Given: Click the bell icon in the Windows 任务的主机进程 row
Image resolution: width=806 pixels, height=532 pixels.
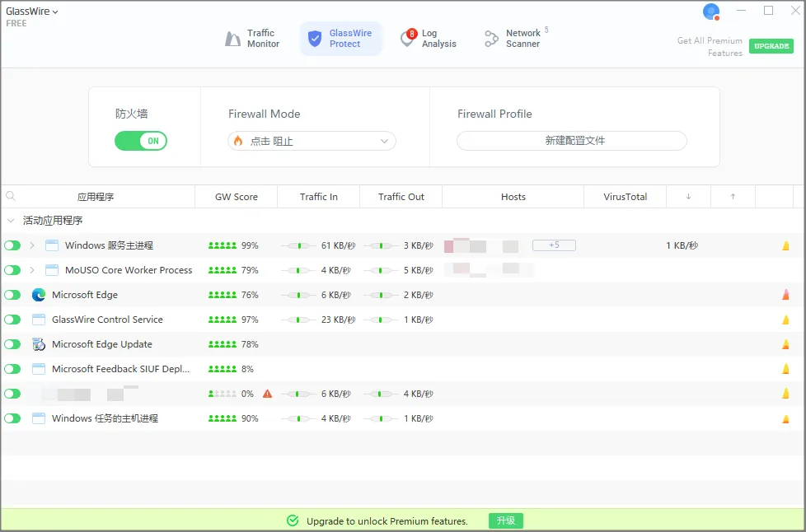Looking at the screenshot, I should 785,418.
